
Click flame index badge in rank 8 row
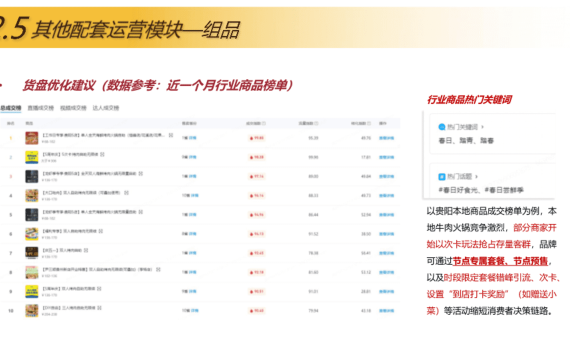point(257,272)
